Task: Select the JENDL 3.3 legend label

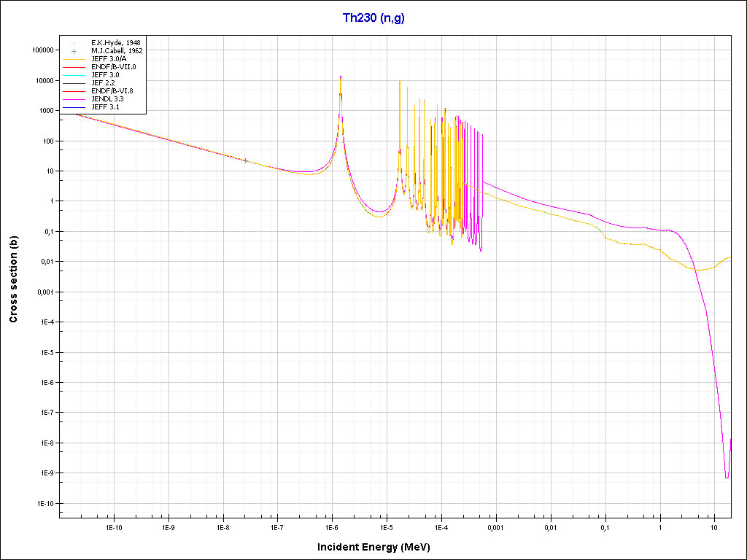Action: click(107, 99)
